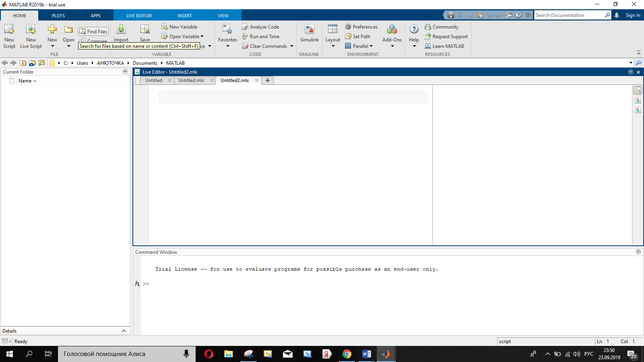The image size is (644, 362).
Task: Go back to the previous folder
Action: point(5,63)
